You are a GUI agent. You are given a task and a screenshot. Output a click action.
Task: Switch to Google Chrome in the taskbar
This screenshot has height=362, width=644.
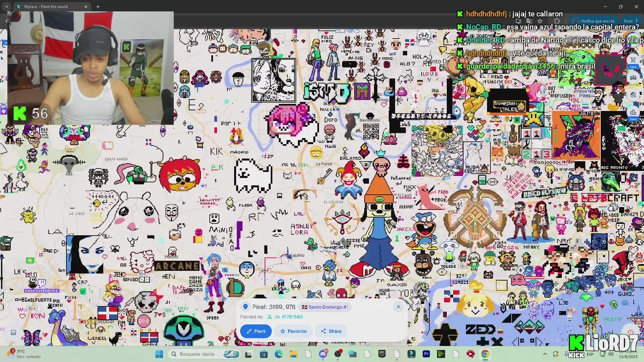[485, 354]
